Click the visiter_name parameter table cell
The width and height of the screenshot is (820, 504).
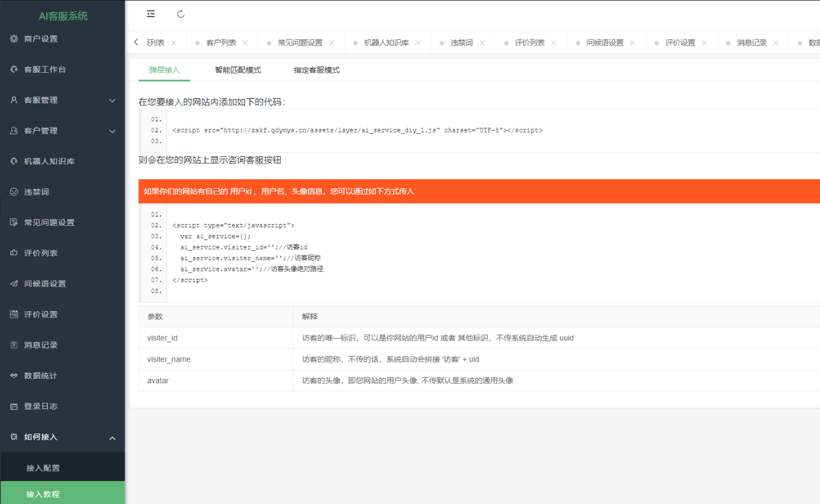(x=216, y=359)
